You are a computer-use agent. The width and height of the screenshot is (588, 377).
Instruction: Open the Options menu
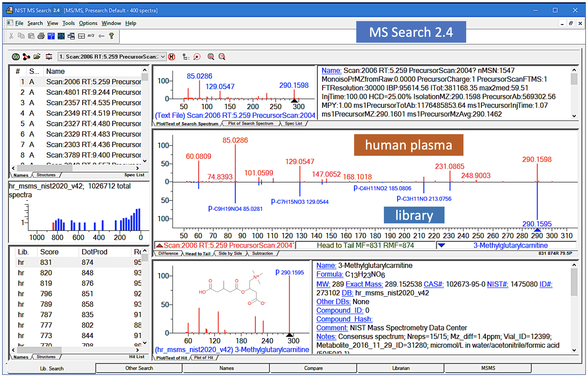tap(88, 23)
